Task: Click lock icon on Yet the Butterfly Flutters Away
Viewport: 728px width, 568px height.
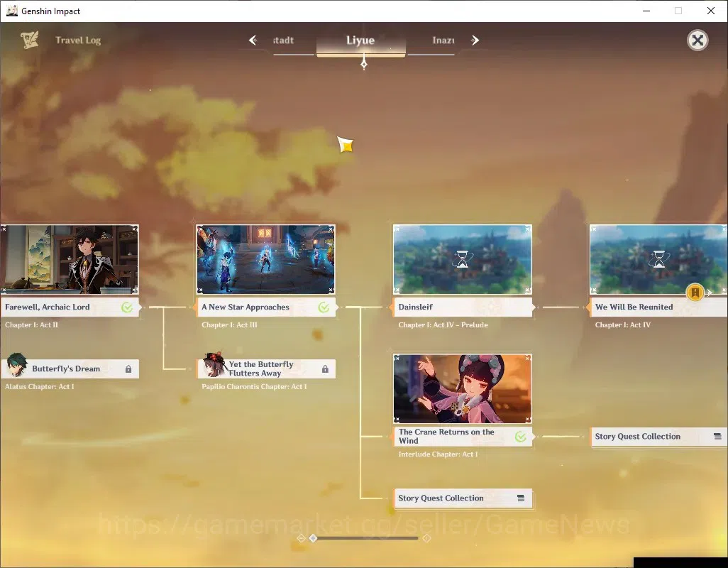Action: (325, 368)
